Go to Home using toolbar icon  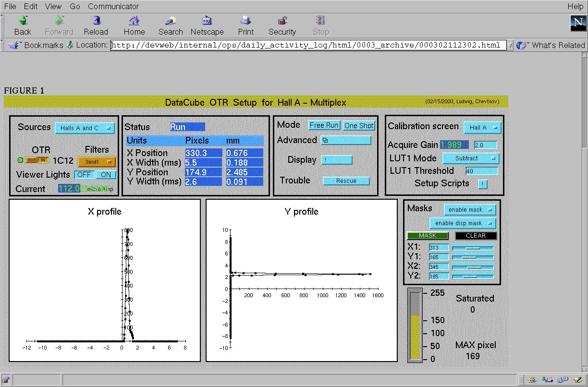point(134,21)
